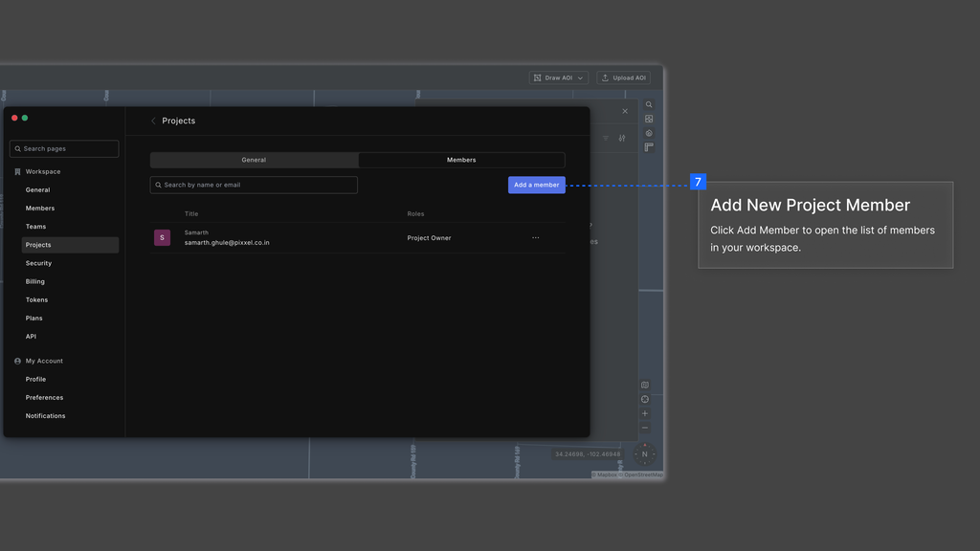
Task: Click the coordinates readout 34.24698, -102.46948
Action: 588,454
